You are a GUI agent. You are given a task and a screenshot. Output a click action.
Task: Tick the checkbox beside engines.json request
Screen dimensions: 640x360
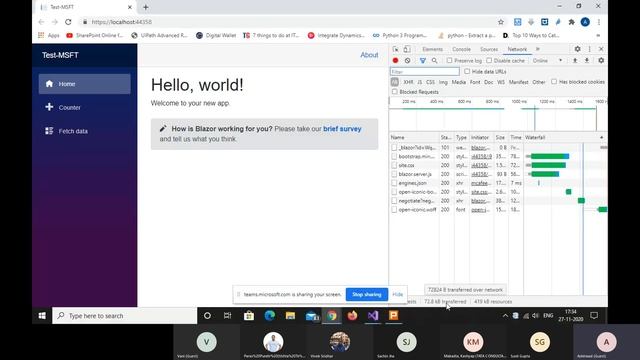click(x=394, y=183)
